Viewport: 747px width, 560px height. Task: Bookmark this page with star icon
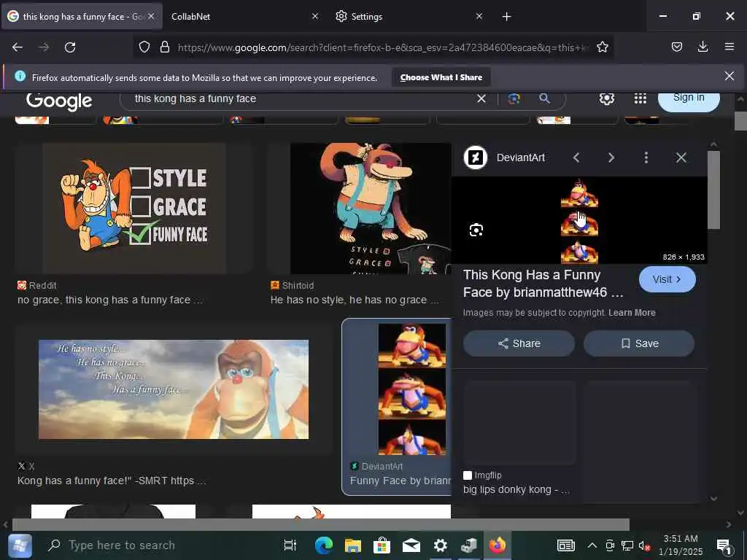coord(602,47)
